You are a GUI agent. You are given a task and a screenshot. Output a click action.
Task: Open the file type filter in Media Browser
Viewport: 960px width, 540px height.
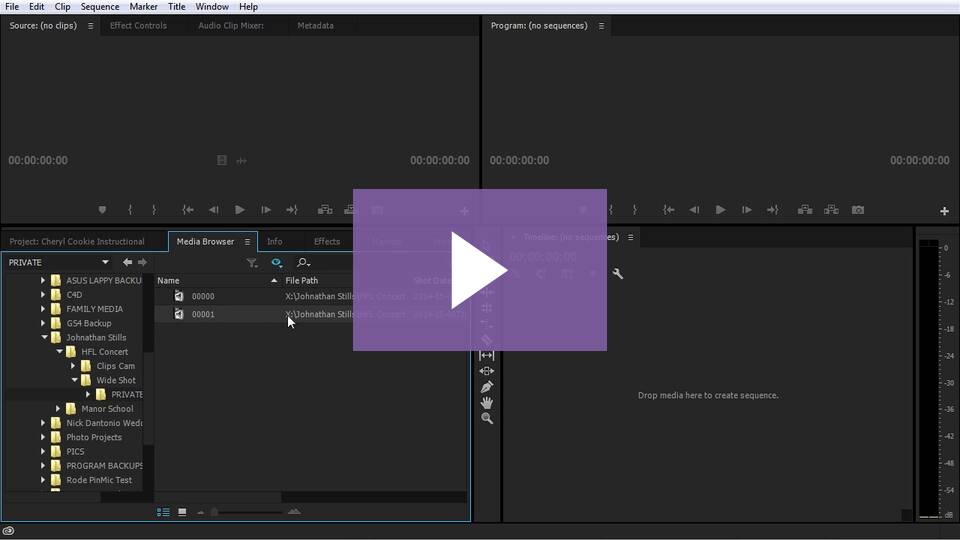click(x=252, y=263)
